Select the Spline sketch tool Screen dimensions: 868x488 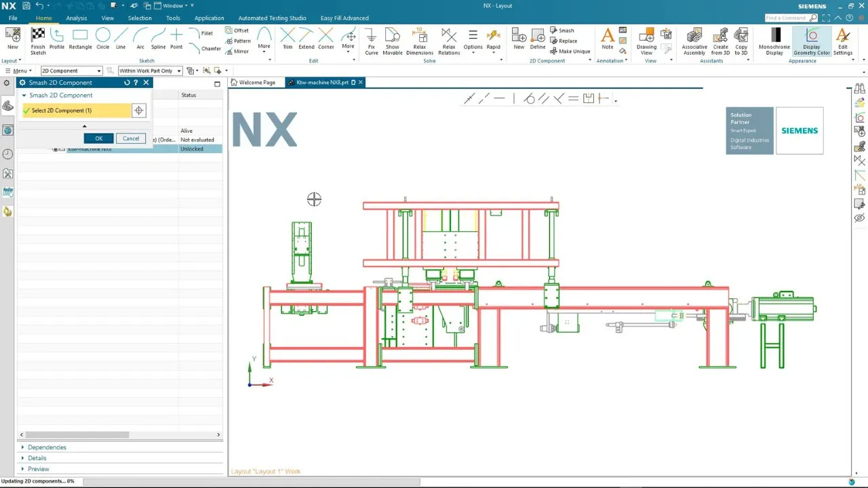point(158,39)
